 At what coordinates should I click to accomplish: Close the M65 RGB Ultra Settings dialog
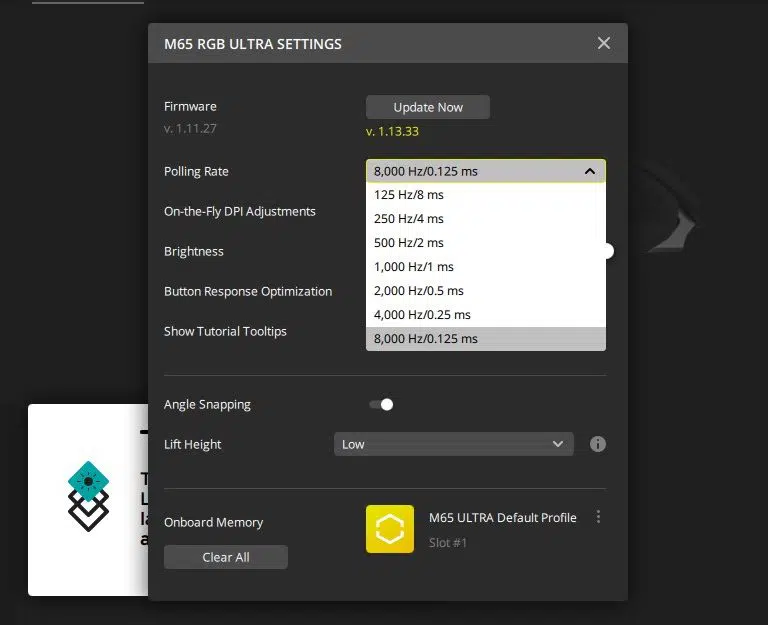(x=603, y=43)
